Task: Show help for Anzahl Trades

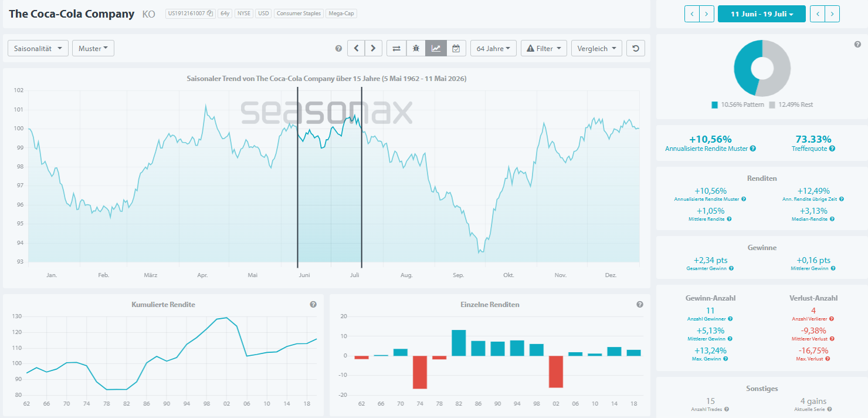Action: 727,409
